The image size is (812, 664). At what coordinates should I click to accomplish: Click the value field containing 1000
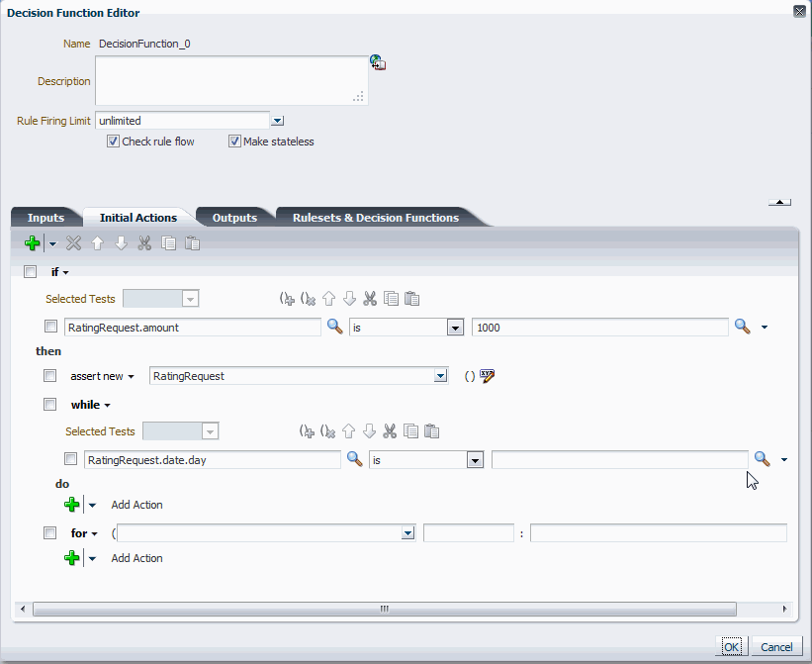click(600, 328)
